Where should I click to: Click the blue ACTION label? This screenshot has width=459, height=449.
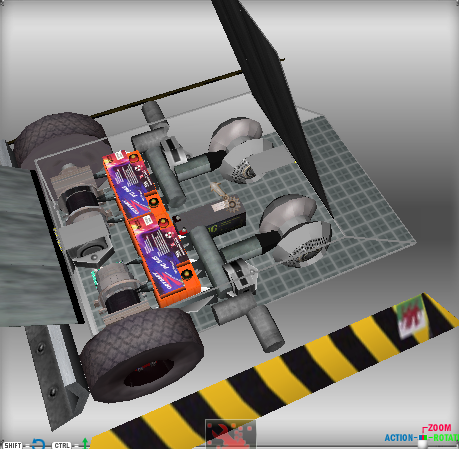(399, 438)
